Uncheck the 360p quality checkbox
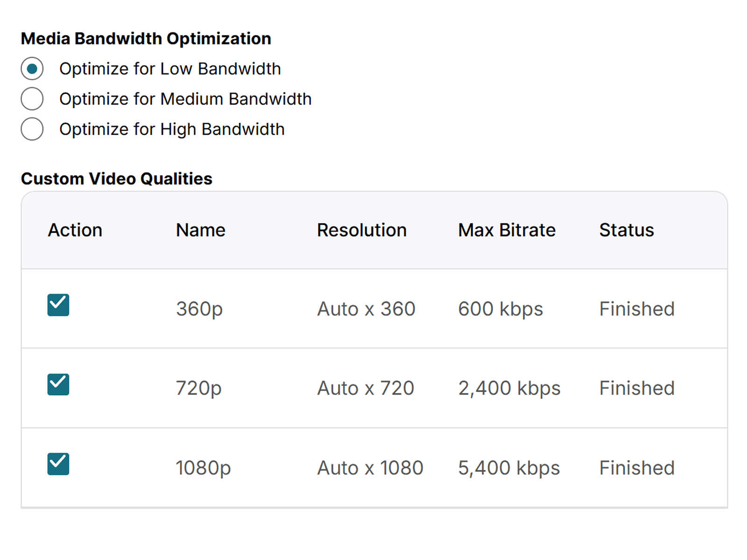The width and height of the screenshot is (747, 560). tap(58, 305)
